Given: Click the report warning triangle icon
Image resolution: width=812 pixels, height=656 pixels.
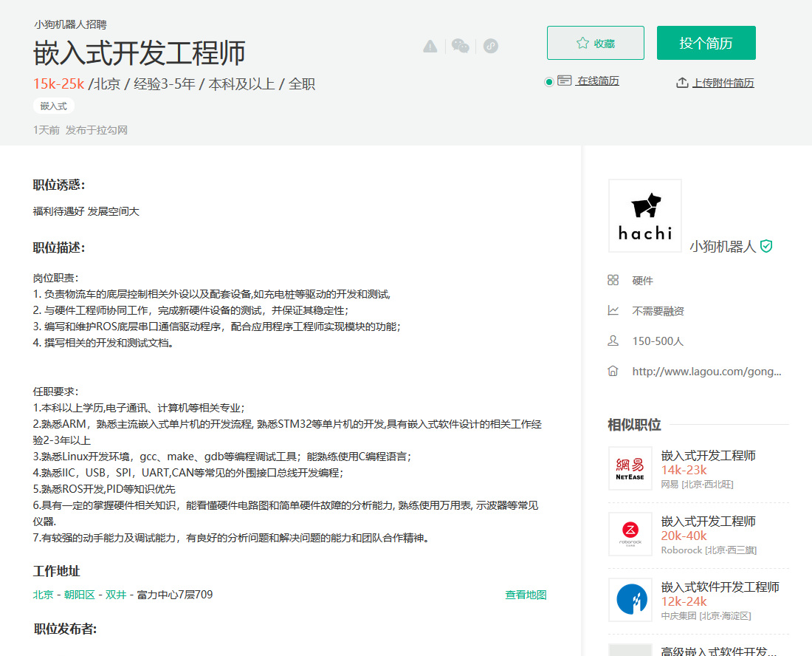Looking at the screenshot, I should (430, 46).
